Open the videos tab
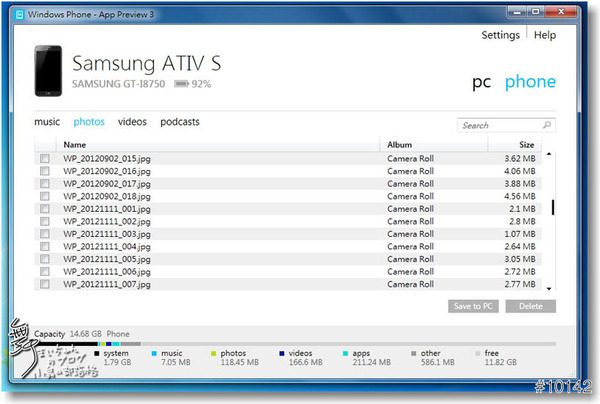 (x=132, y=122)
